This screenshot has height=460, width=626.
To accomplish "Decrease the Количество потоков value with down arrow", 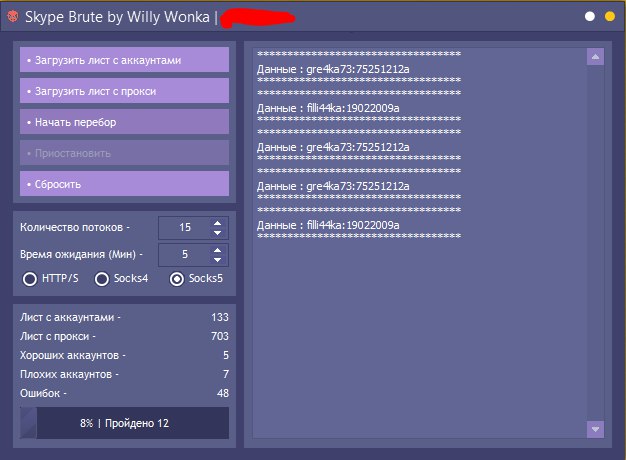I will [217, 233].
